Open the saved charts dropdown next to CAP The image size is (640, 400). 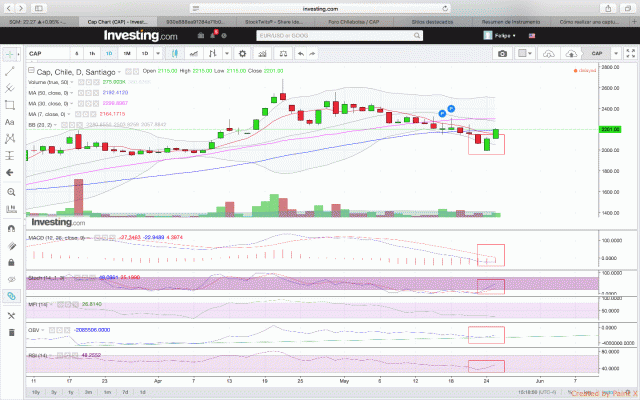pos(616,53)
